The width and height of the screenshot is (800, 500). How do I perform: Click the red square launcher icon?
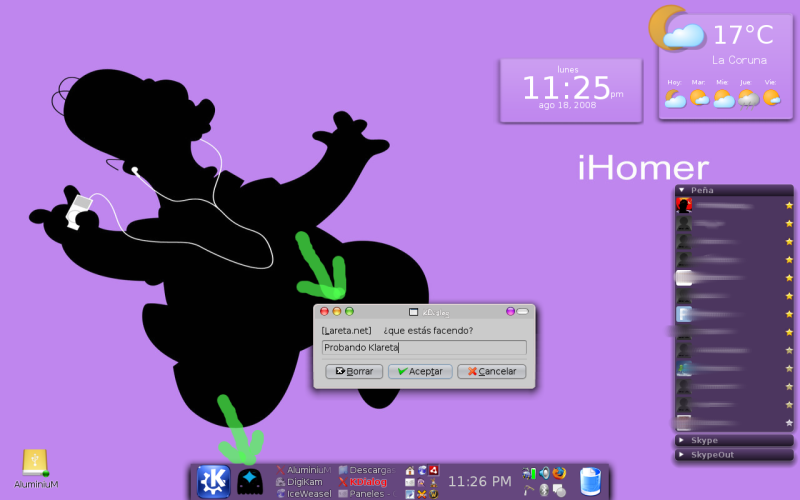[434, 470]
